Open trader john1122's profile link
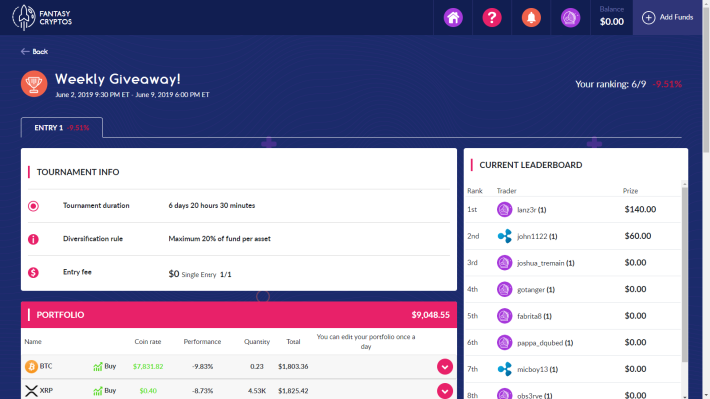The image size is (710, 399). click(537, 236)
